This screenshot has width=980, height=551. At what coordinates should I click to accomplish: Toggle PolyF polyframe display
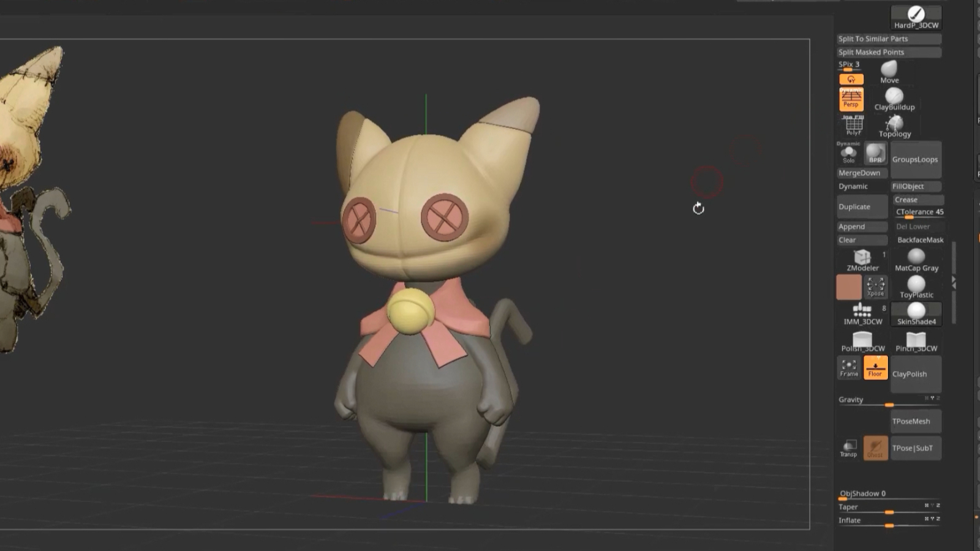point(853,126)
